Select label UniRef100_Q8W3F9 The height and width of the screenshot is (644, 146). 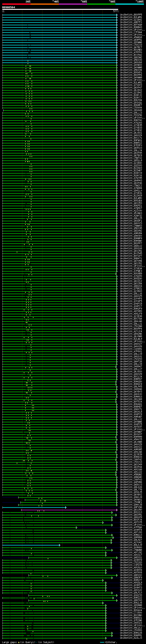pos(131,578)
